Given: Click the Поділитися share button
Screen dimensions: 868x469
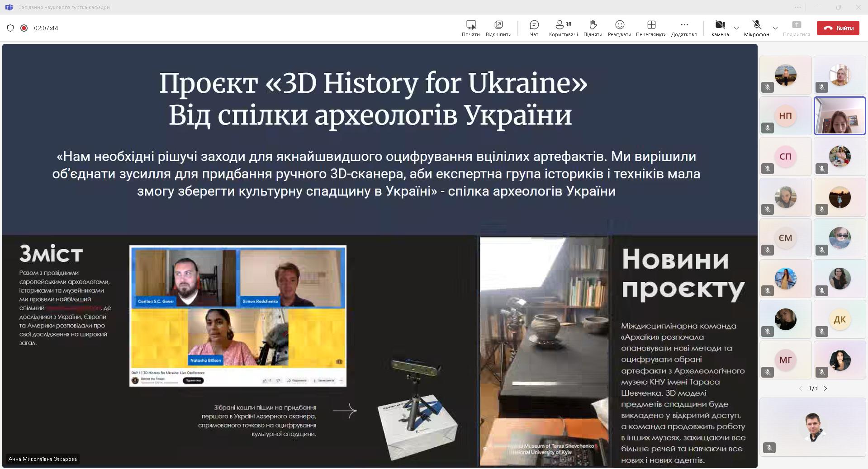Looking at the screenshot, I should tap(796, 28).
